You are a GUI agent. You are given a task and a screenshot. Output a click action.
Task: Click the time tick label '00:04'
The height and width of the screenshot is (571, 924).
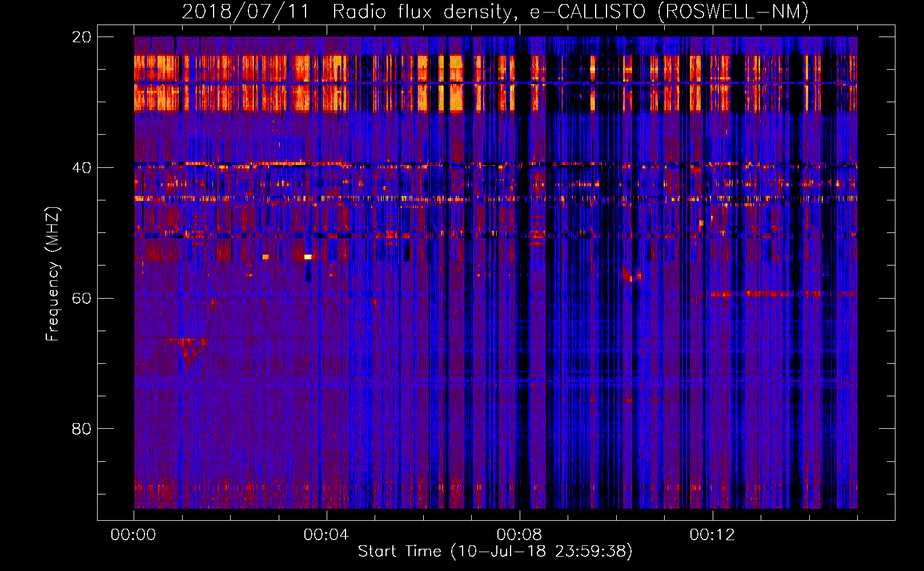click(x=326, y=535)
